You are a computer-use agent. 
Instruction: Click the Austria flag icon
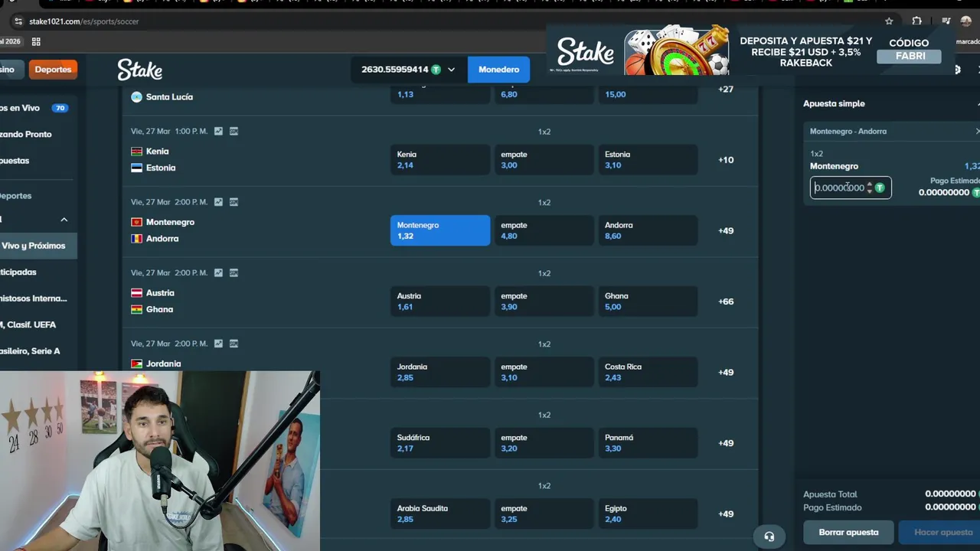click(136, 293)
